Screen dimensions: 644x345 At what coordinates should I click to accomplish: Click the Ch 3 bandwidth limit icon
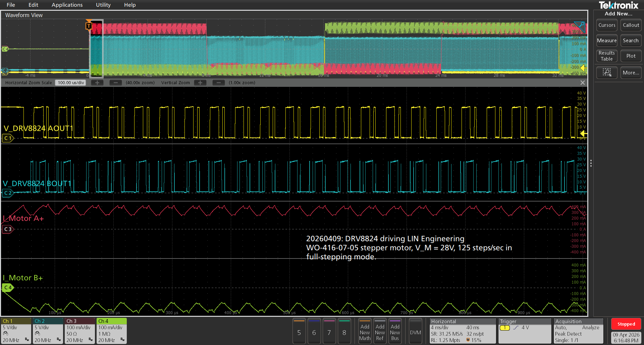[91, 340]
